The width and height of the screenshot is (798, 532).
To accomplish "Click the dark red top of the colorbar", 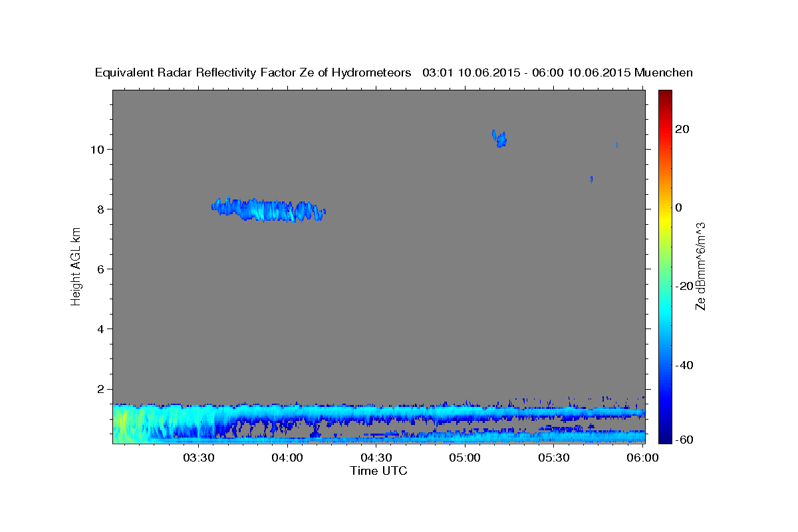I will tap(666, 96).
